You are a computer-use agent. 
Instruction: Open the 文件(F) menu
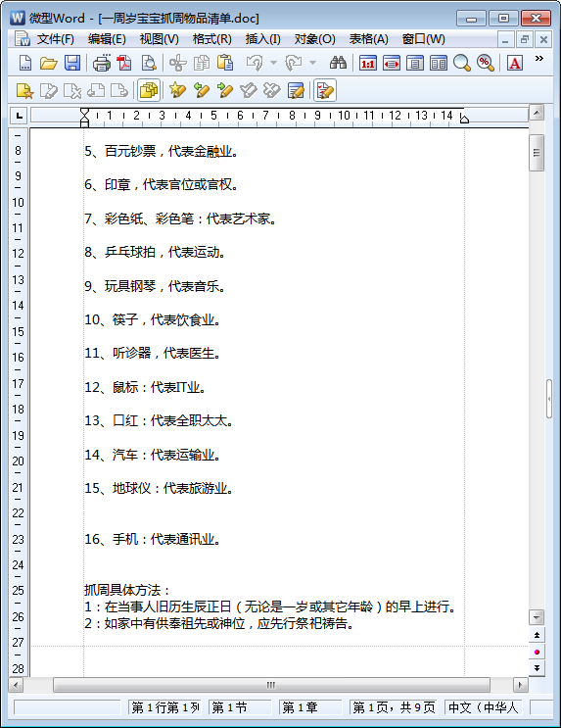click(x=55, y=39)
